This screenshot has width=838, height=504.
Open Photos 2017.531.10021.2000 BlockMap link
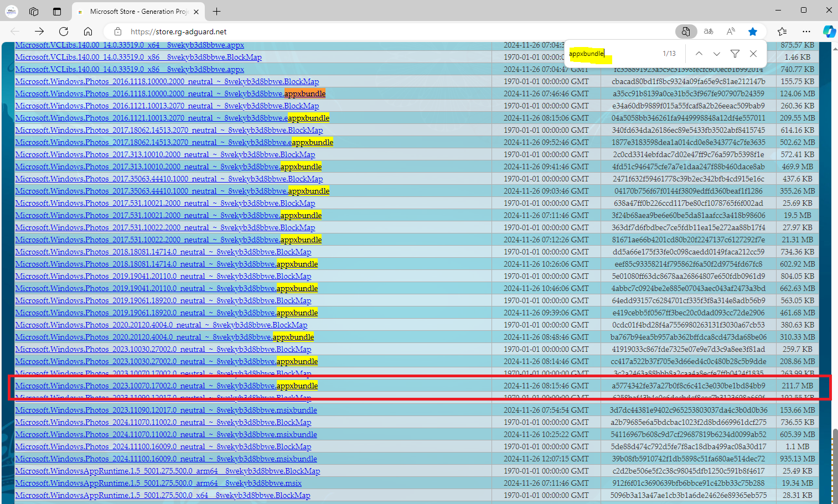[x=165, y=203]
